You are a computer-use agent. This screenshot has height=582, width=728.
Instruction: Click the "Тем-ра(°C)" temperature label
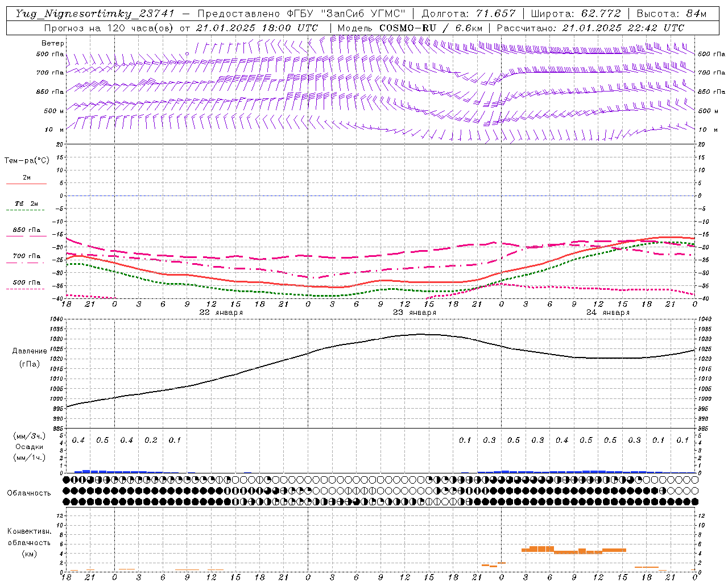tap(27, 161)
